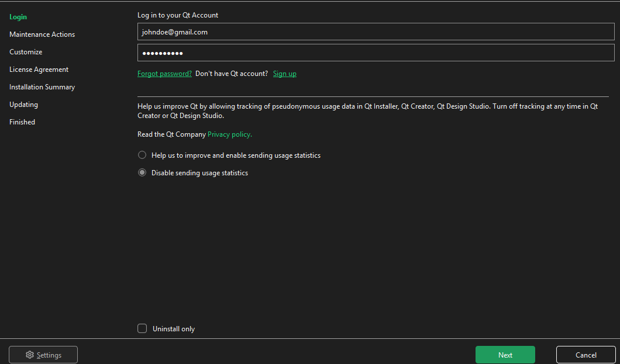Focus the email field with johndoe@gmail.com
620x364 pixels.
[376, 32]
